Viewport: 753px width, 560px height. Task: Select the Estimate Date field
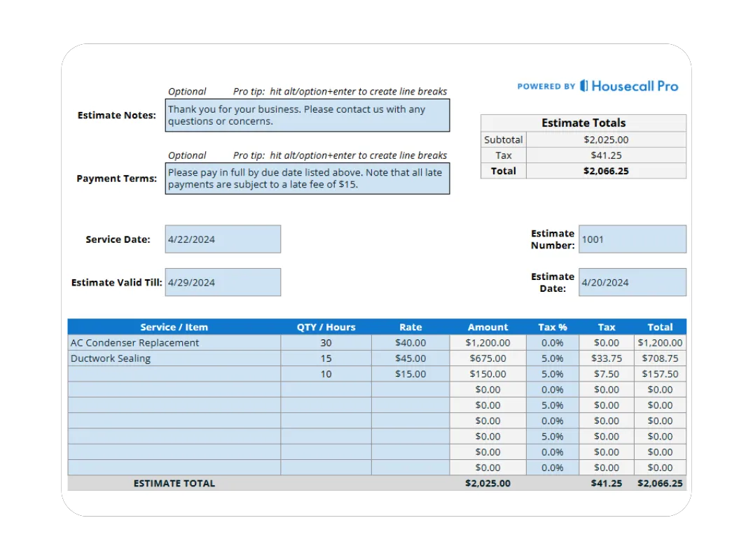pos(631,282)
